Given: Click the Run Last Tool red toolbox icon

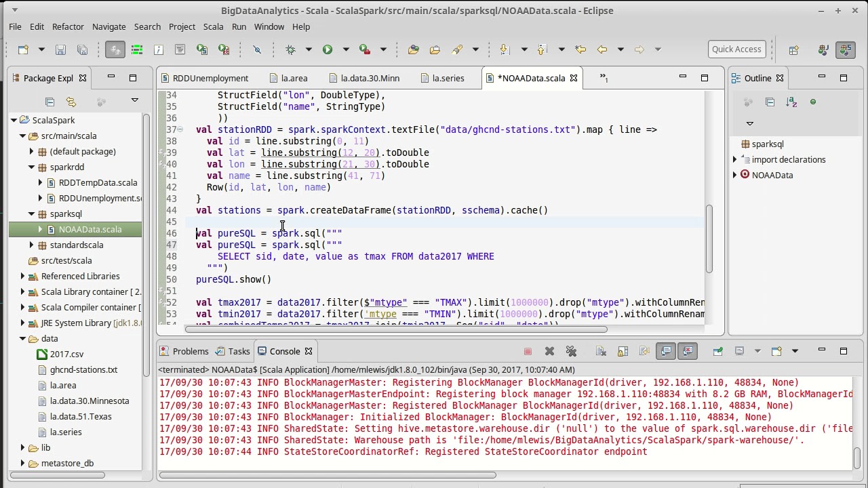Looking at the screenshot, I should coord(365,49).
